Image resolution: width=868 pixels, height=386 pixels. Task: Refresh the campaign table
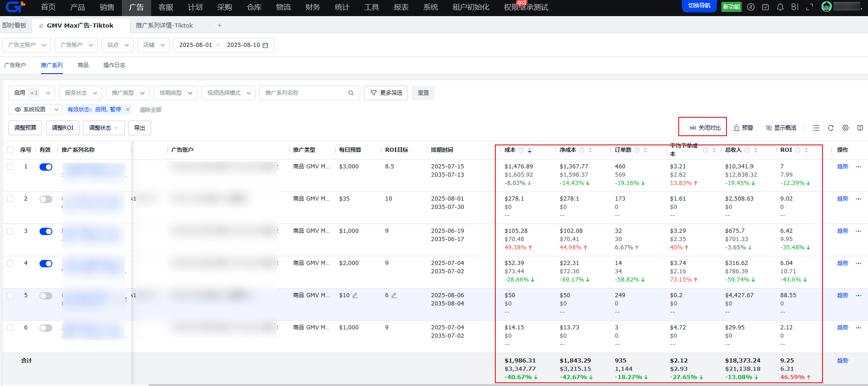(x=830, y=128)
